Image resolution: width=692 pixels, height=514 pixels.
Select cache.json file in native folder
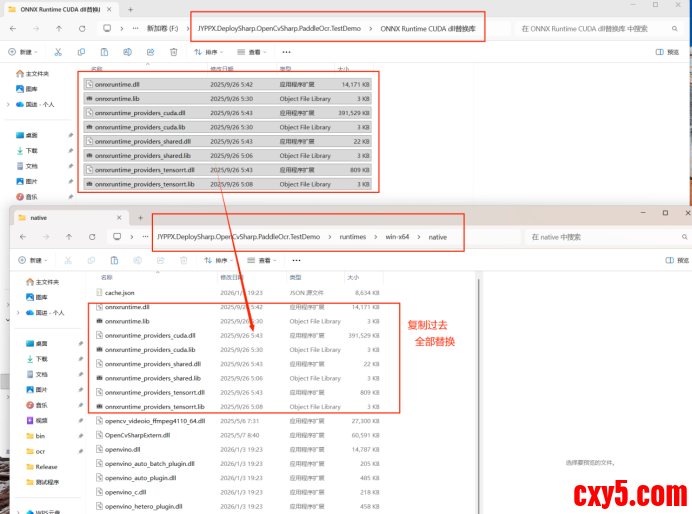coord(120,292)
